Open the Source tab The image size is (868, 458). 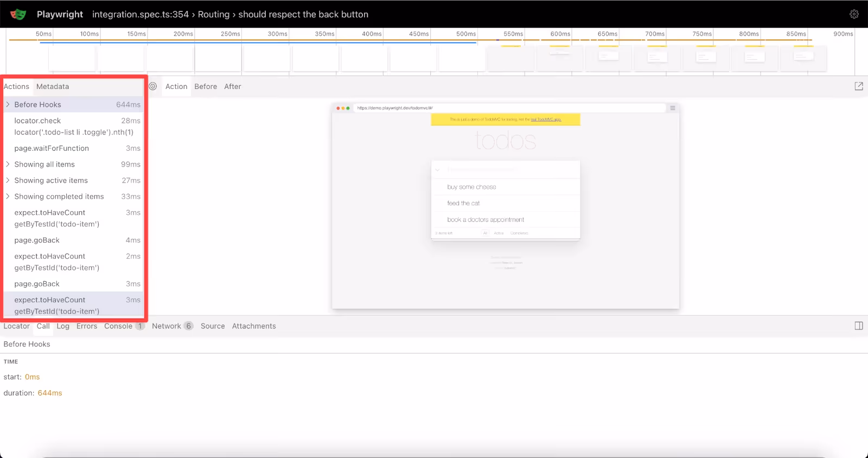(213, 326)
